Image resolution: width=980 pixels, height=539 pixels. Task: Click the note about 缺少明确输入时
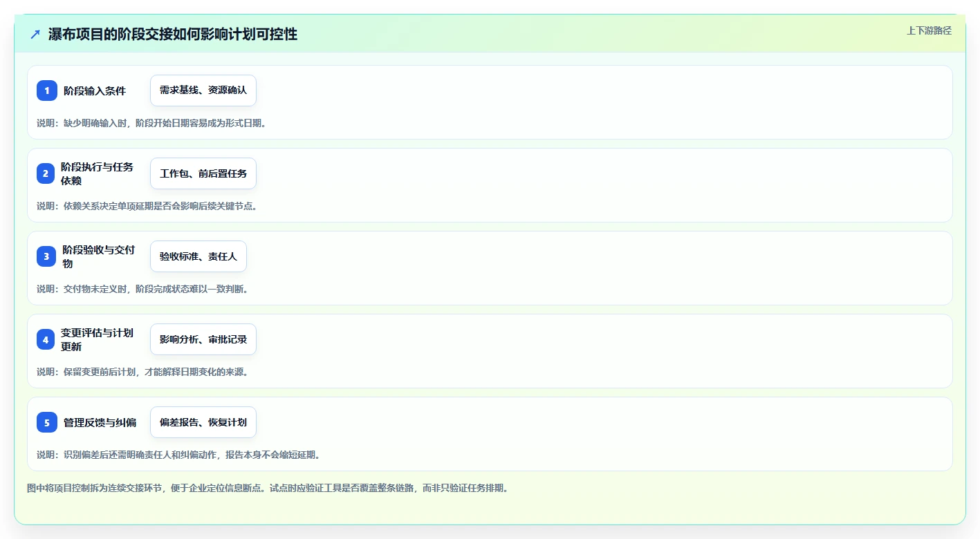point(151,123)
